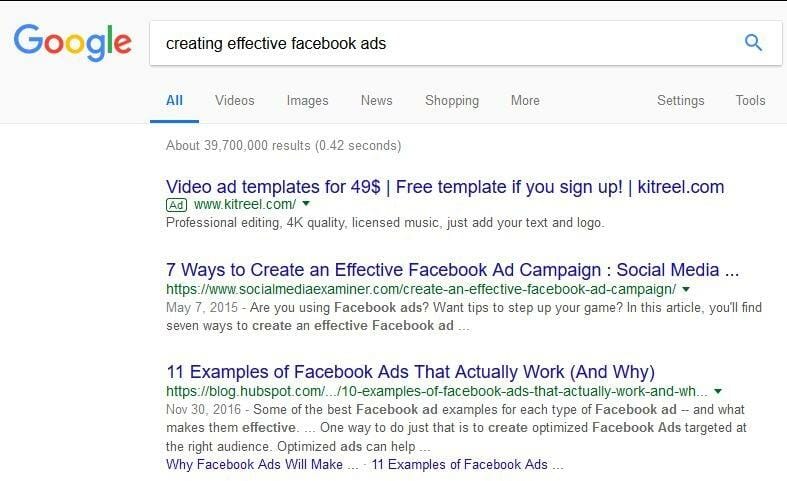The height and width of the screenshot is (481, 787).
Task: Open search Settings
Action: pyautogui.click(x=681, y=100)
